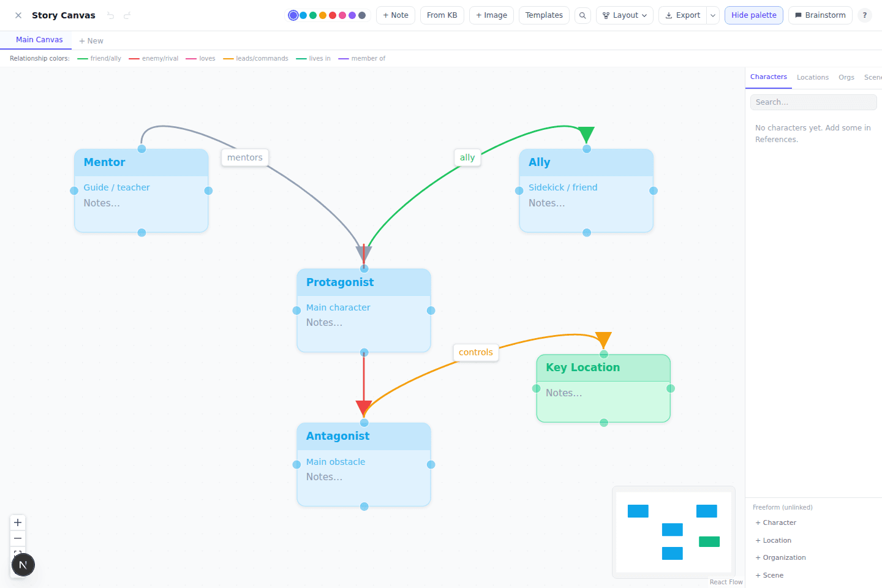
Task: Pick the pink color swatch
Action: [x=342, y=15]
